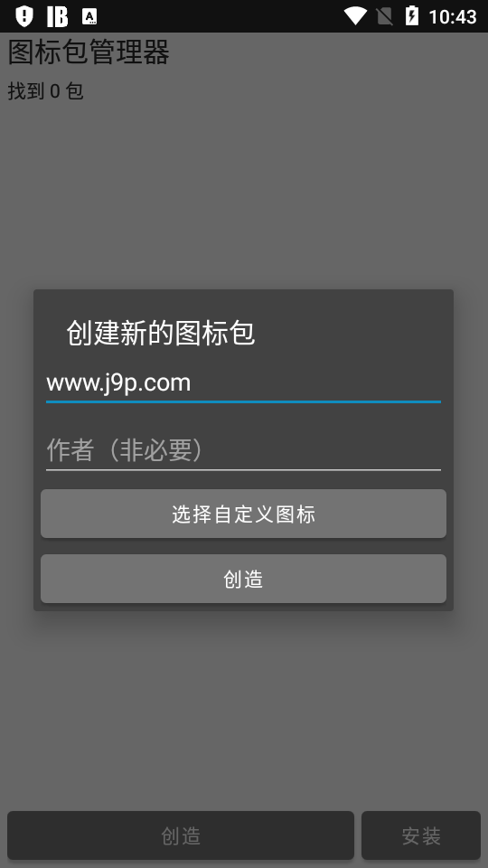Screen dimensions: 488x868
Task: Focus the 作者（非必要）author field
Action: [243, 450]
